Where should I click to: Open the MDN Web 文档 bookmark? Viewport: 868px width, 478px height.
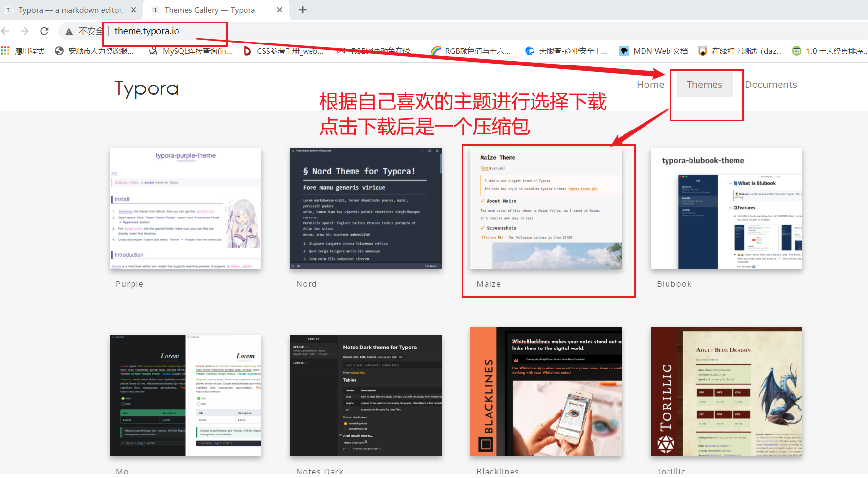point(653,51)
